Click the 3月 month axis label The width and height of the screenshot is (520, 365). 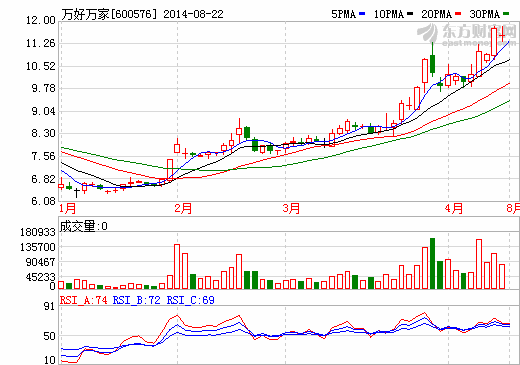(x=291, y=209)
